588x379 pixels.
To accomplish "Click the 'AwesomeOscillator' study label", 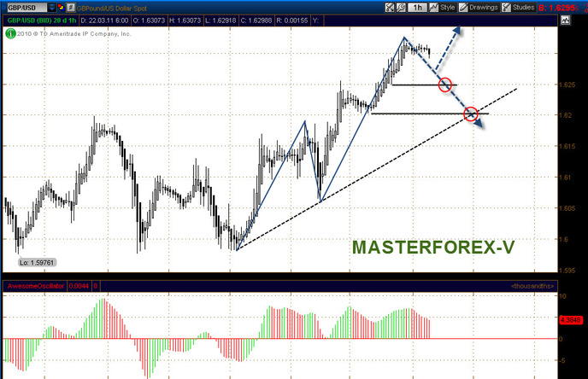I will [36, 286].
